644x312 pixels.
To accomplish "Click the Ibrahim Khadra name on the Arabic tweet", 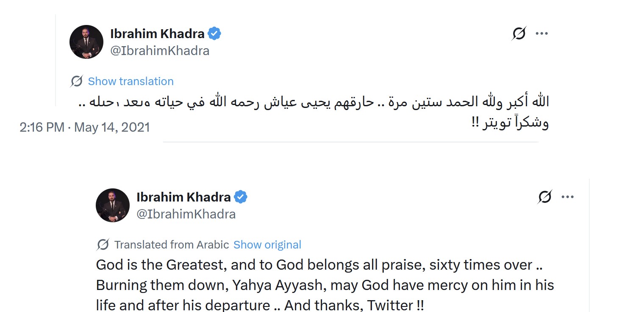I will (x=157, y=33).
